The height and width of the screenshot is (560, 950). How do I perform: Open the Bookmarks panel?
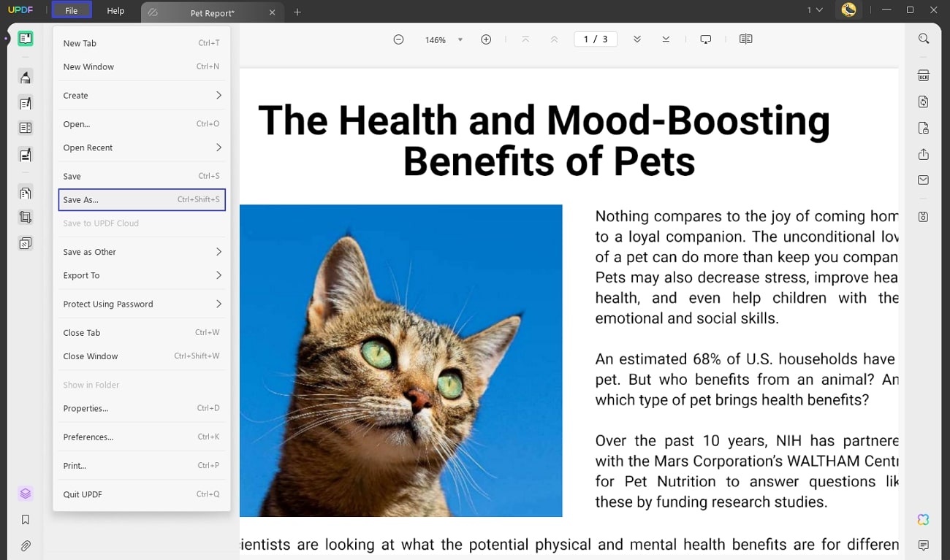26,519
